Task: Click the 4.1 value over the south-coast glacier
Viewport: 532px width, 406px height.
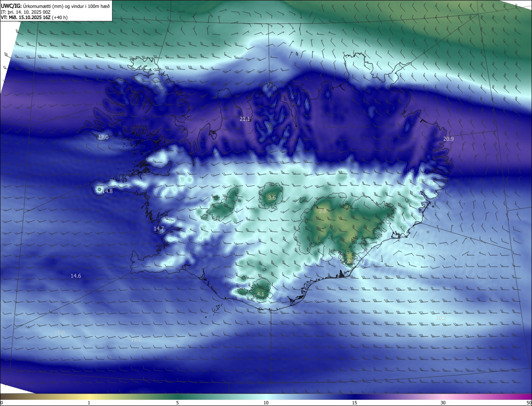Action: coord(261,294)
